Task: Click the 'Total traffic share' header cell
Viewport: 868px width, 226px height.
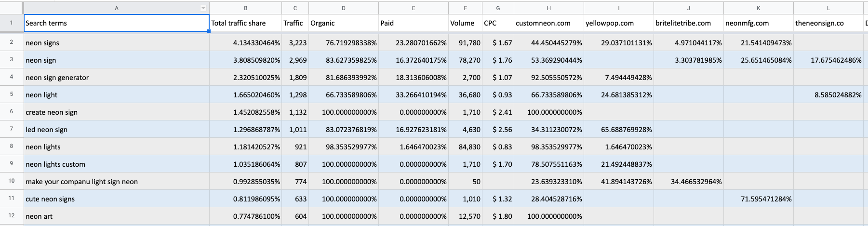Action: coord(246,23)
